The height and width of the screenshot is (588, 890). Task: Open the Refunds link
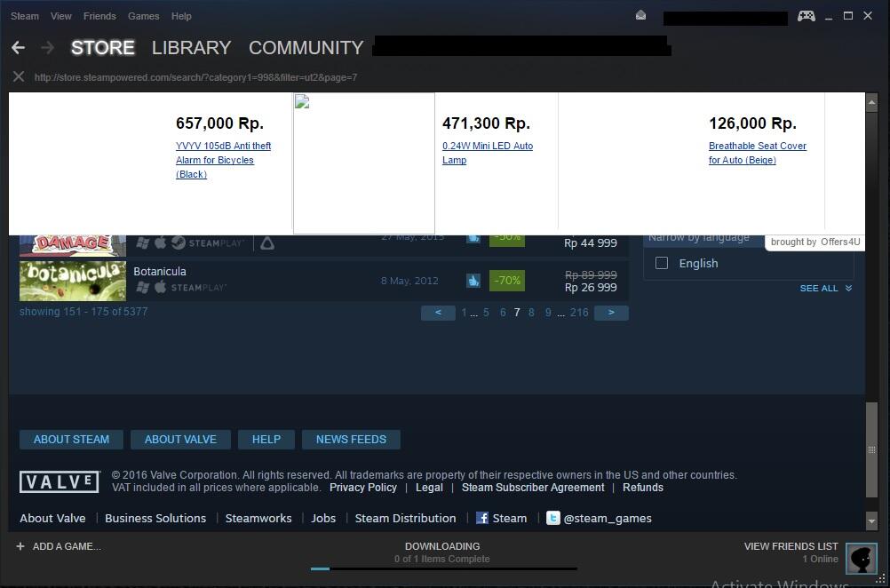(x=643, y=488)
